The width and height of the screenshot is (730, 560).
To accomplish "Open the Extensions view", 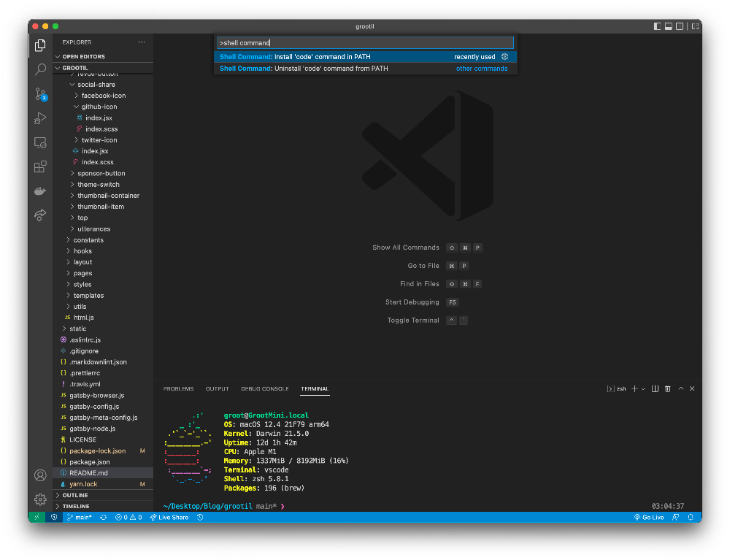I will click(40, 166).
